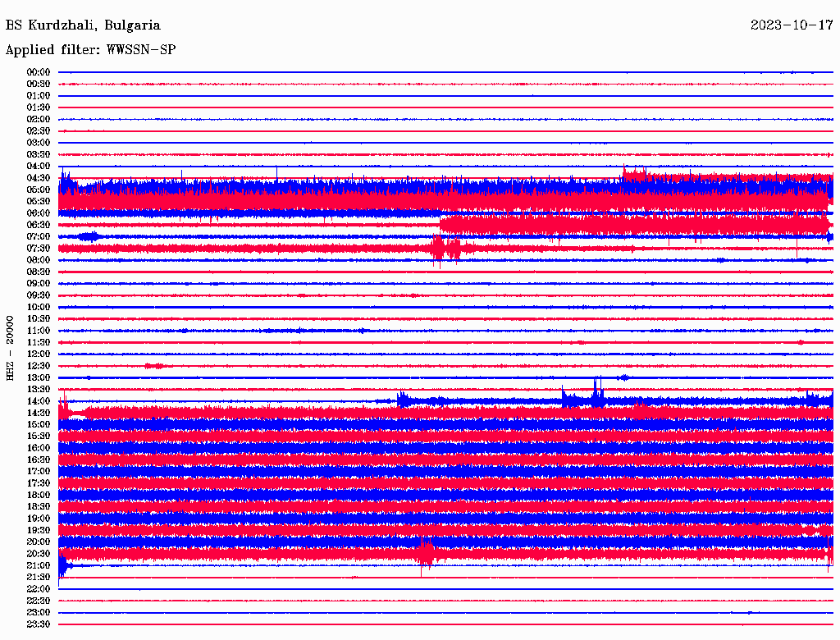Screen dimensions: 840x640
Task: Select the 06:30 time label
Action: (x=38, y=225)
